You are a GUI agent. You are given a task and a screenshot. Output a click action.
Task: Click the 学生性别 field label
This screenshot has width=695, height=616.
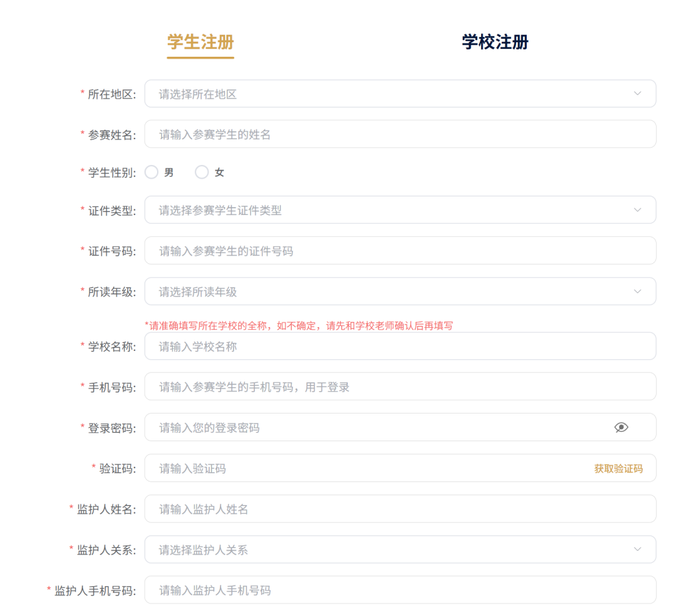point(112,173)
